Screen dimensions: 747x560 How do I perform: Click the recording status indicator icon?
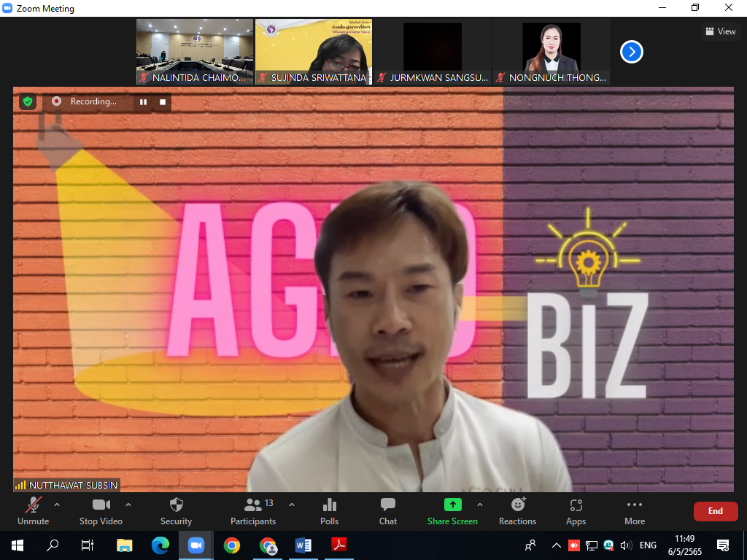(x=57, y=101)
